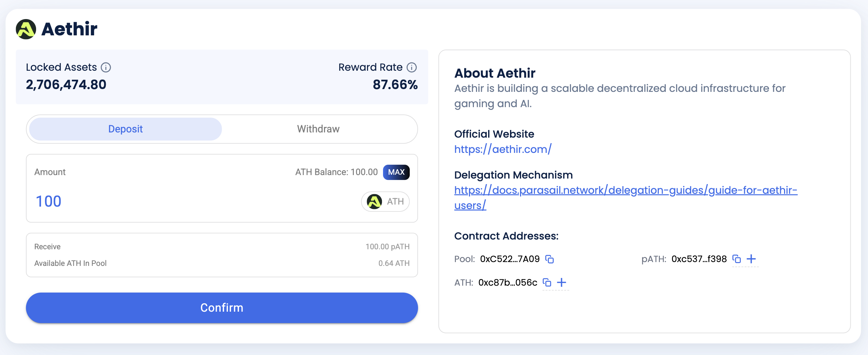
Task: Add pATH token to wallet
Action: [751, 259]
